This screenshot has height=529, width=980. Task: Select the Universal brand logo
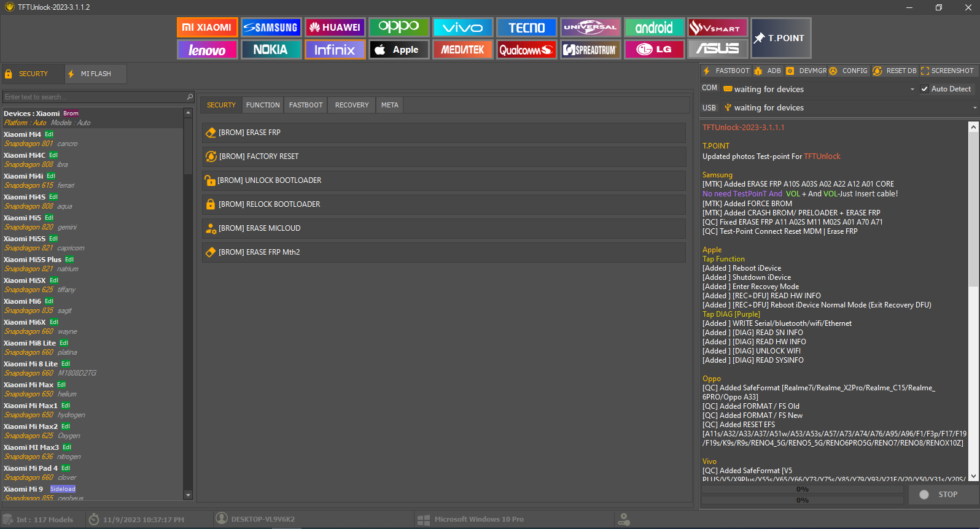point(590,27)
